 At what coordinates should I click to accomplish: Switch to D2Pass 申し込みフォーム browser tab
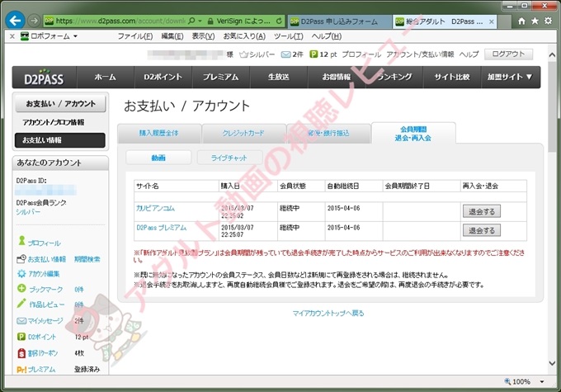pyautogui.click(x=338, y=21)
